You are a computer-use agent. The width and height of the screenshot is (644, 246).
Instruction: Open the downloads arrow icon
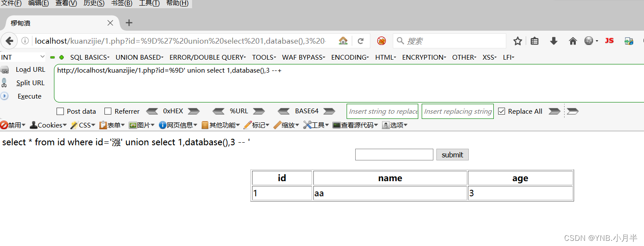554,41
